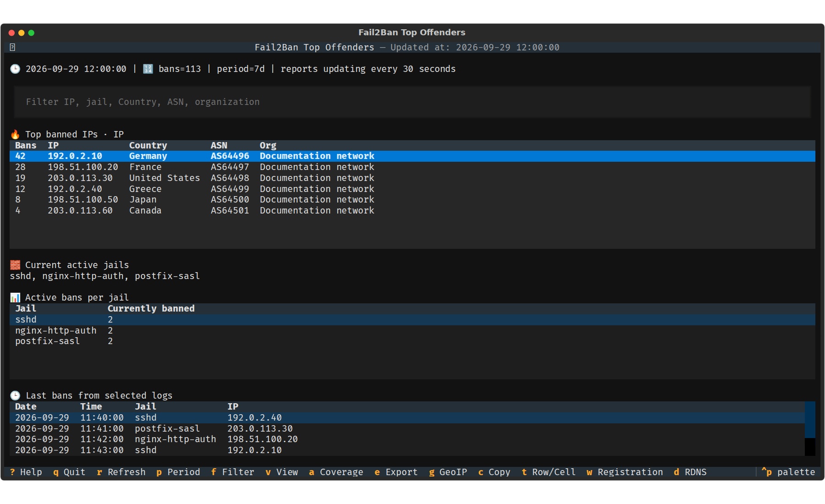The image size is (825, 504).
Task: Select the Greece row 192.0.2.40
Action: click(412, 189)
